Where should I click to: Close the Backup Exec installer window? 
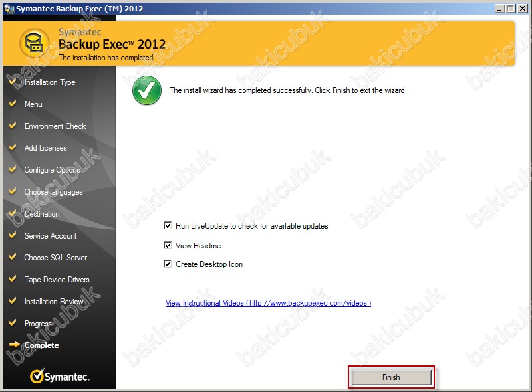(522, 9)
